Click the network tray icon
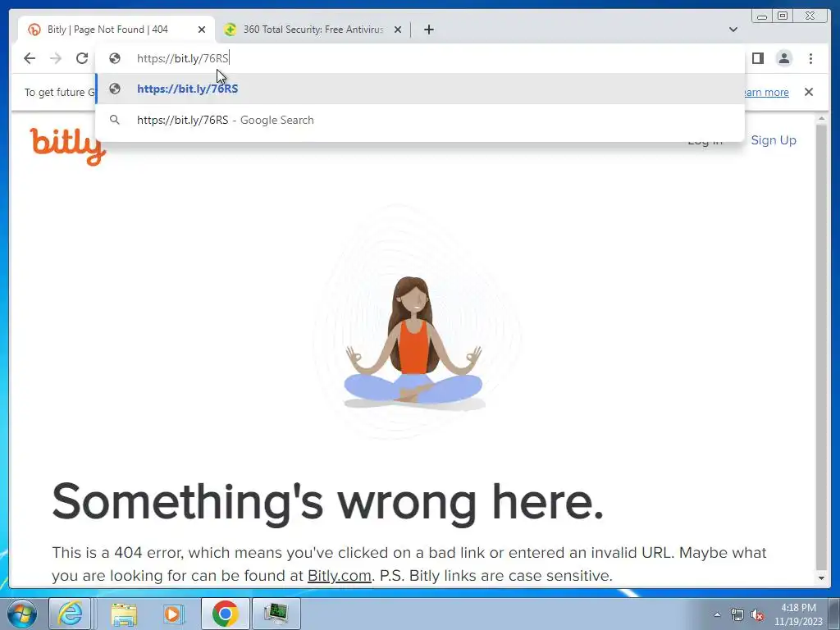This screenshot has width=840, height=630. (737, 614)
